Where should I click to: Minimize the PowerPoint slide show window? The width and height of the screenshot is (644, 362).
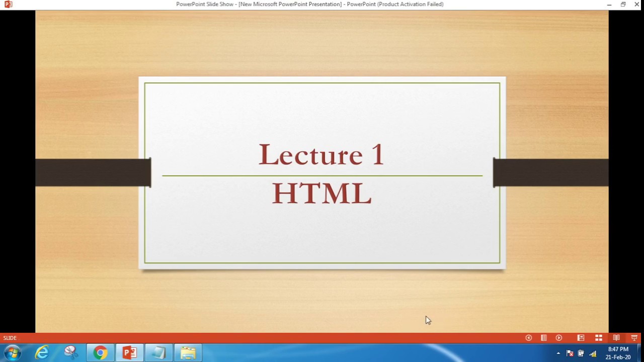609,4
